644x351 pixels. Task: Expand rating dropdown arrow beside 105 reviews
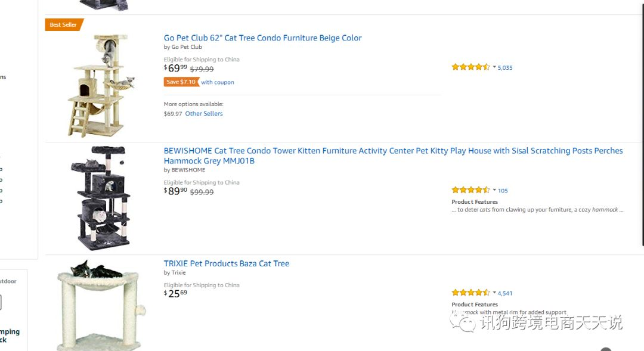(494, 190)
